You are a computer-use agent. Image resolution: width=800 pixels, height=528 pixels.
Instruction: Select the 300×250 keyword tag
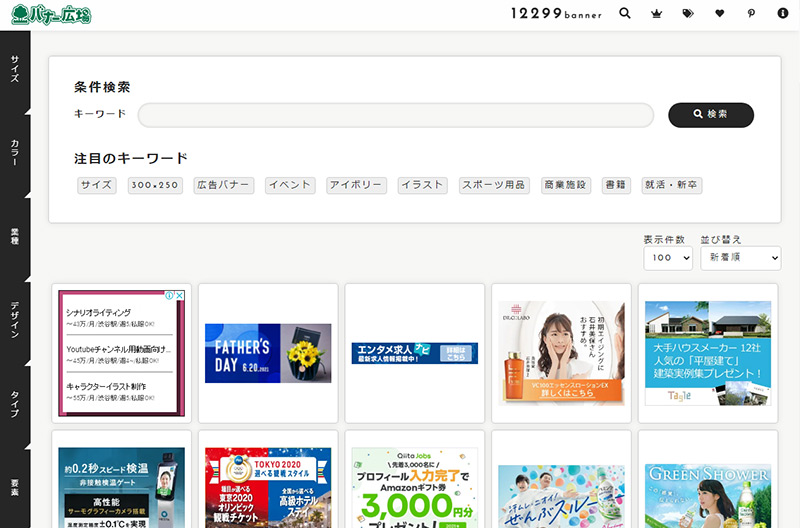(x=155, y=185)
